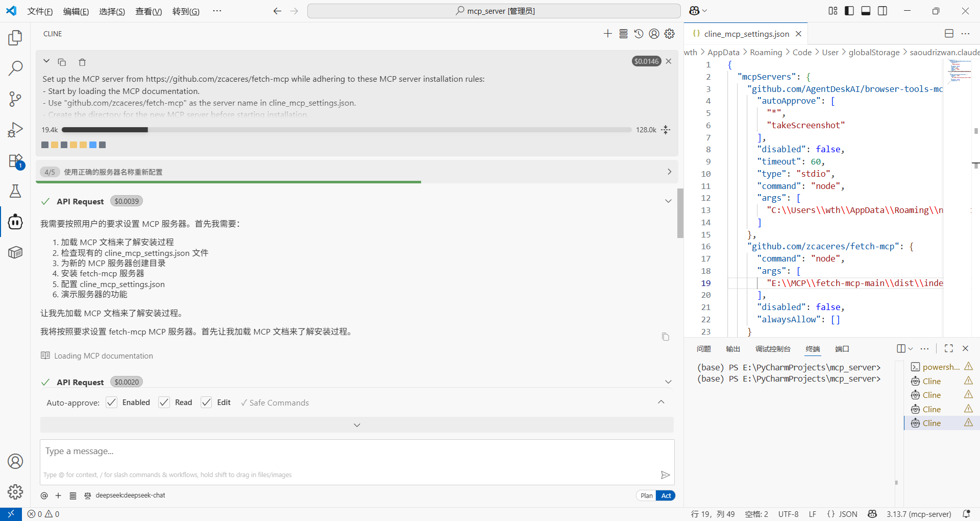This screenshot has height=521, width=980.
Task: Collapse the task header chevron
Action: [46, 61]
